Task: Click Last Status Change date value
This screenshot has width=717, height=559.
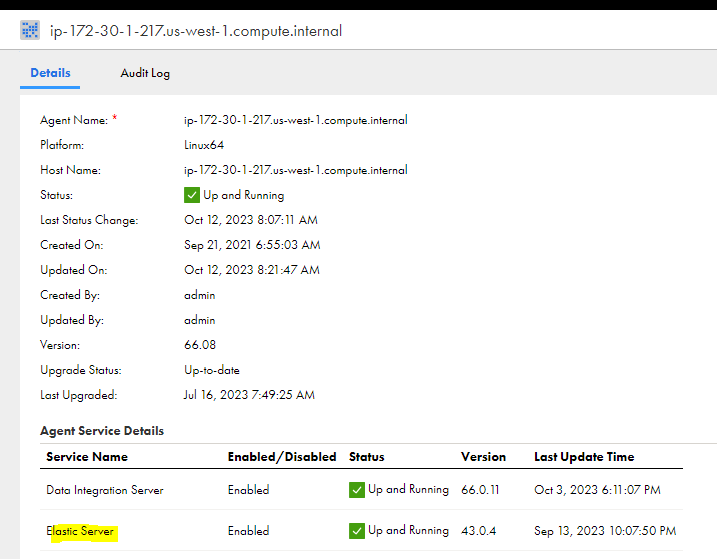Action: [x=251, y=220]
